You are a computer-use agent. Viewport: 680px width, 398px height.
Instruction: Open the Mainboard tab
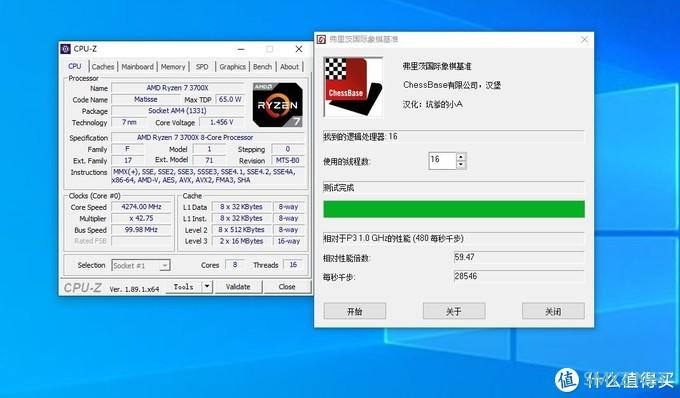click(137, 67)
